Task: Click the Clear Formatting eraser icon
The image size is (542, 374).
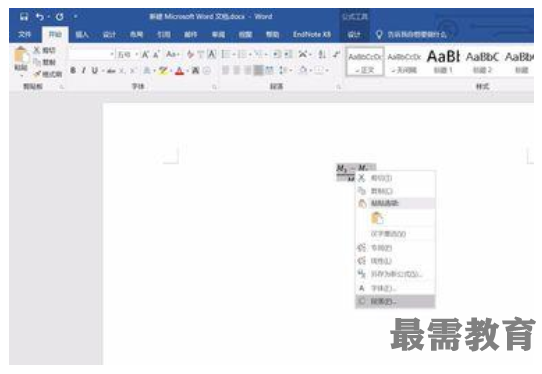Action: [190, 54]
